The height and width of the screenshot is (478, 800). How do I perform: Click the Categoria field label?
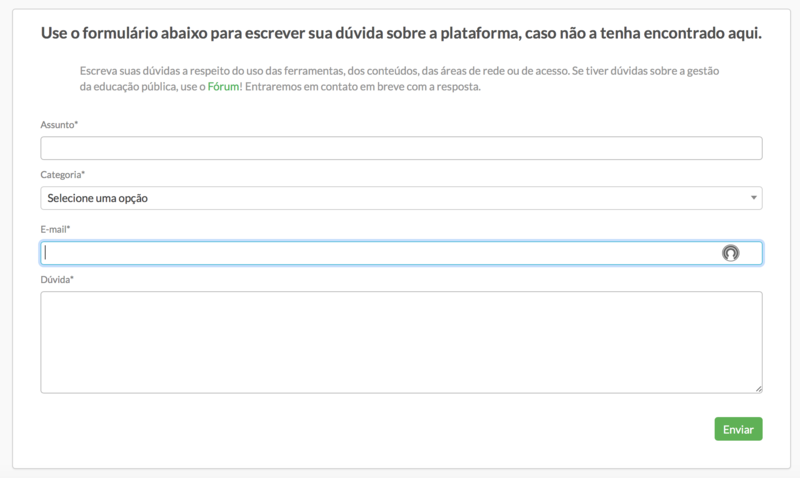tap(60, 174)
